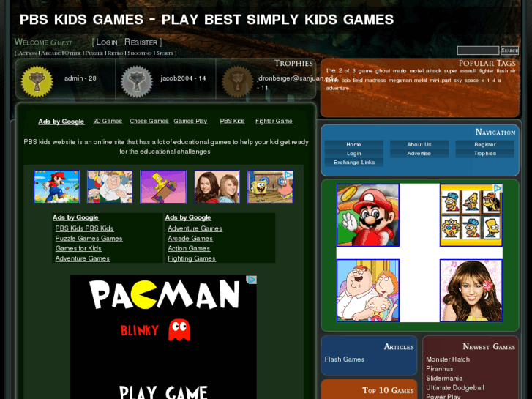This screenshot has height=399, width=532.
Task: Open Piranhas in Newest Games
Action: click(439, 369)
